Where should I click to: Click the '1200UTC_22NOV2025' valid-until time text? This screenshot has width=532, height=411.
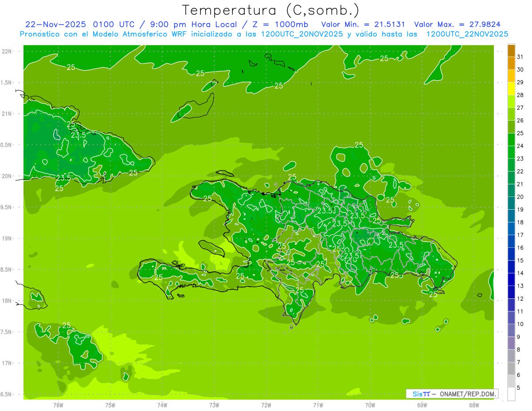coord(467,34)
